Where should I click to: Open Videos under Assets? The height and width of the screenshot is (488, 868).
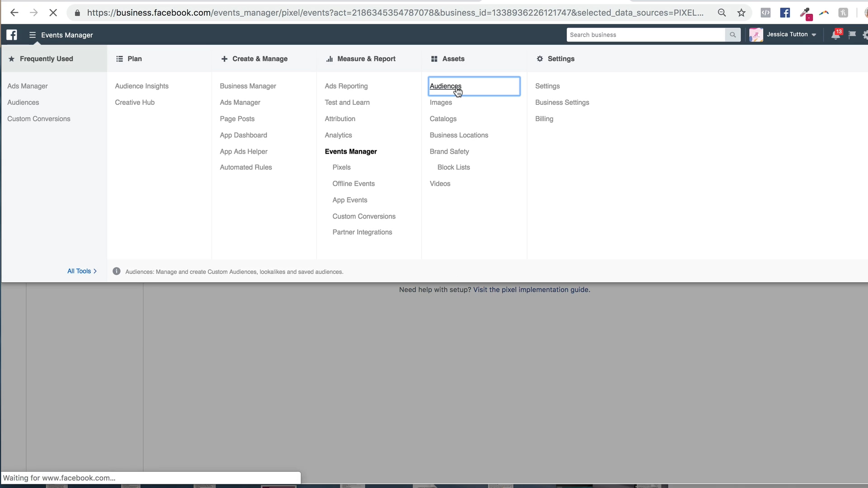tap(440, 183)
